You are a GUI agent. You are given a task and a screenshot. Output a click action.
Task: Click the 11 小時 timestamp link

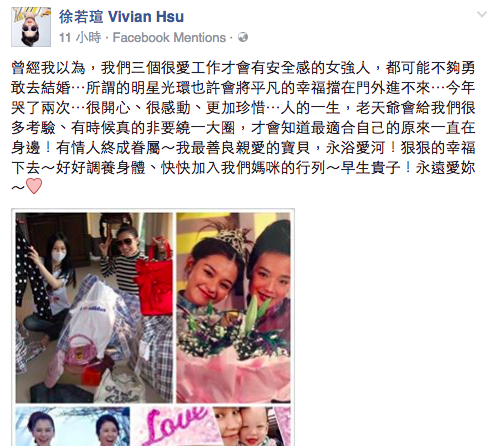pyautogui.click(x=80, y=37)
